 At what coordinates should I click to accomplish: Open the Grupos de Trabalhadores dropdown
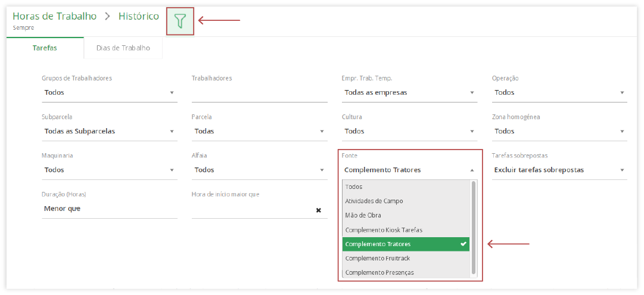point(109,92)
